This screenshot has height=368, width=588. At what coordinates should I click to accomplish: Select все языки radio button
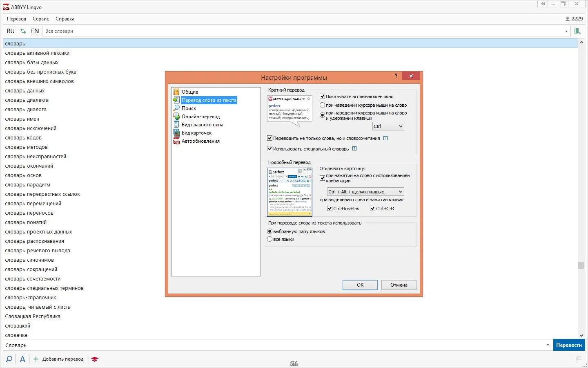(x=269, y=239)
